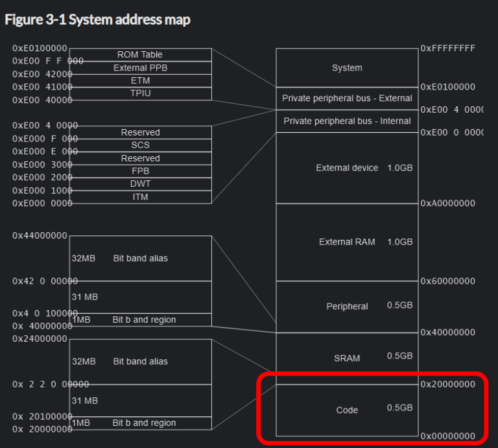This screenshot has width=498, height=448.
Task: Click the ETM entry in the diagram
Action: click(140, 80)
